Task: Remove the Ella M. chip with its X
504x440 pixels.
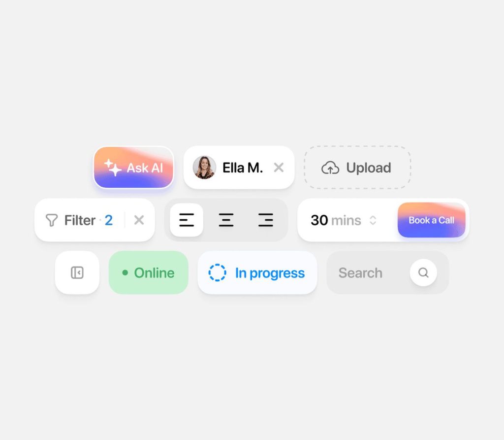Action: click(279, 168)
